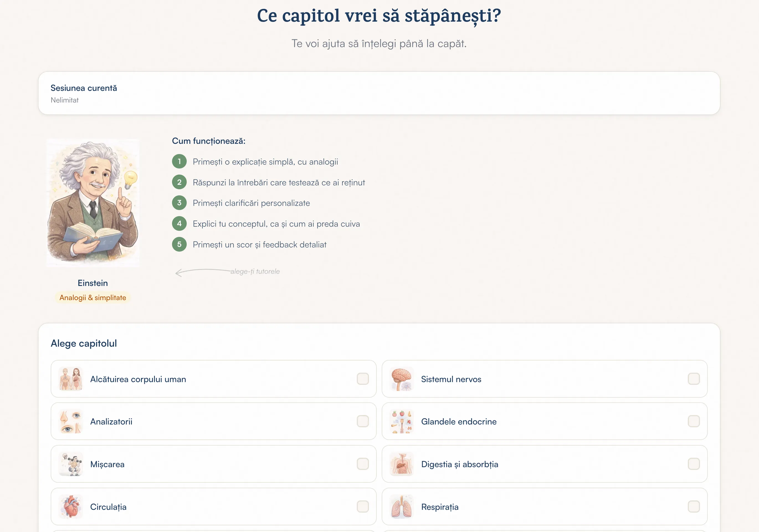
Task: Click the green step 1 circle
Action: (x=179, y=162)
